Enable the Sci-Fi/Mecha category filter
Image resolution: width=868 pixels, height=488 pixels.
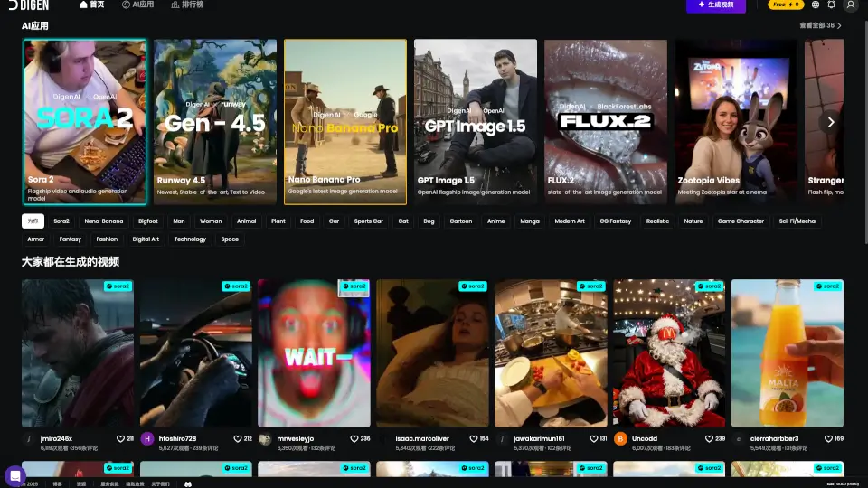797,221
